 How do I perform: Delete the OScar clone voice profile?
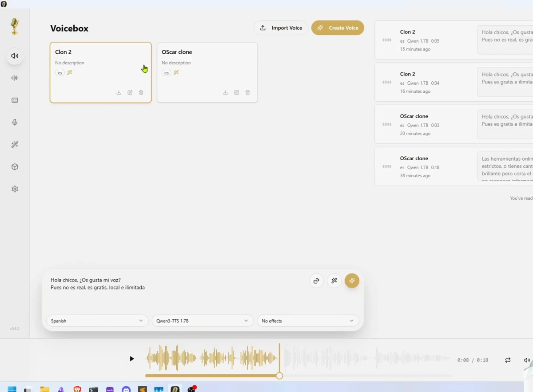247,92
